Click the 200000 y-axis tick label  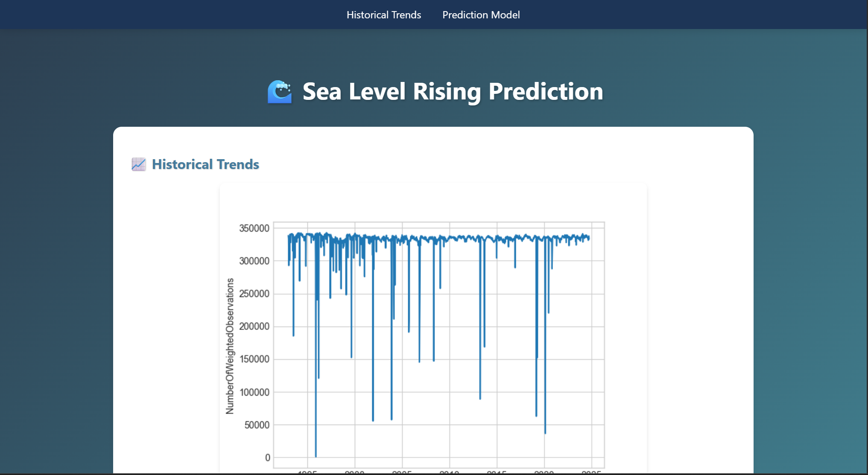point(254,326)
